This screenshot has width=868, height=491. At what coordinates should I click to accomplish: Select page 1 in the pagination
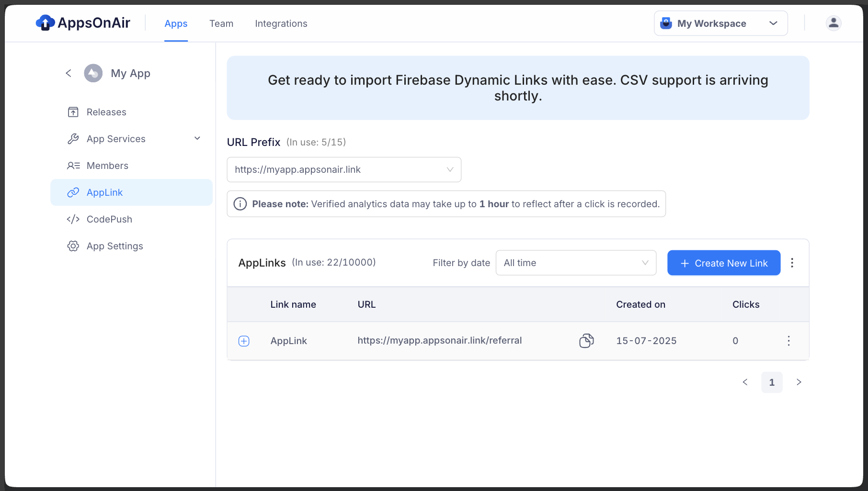tap(772, 382)
